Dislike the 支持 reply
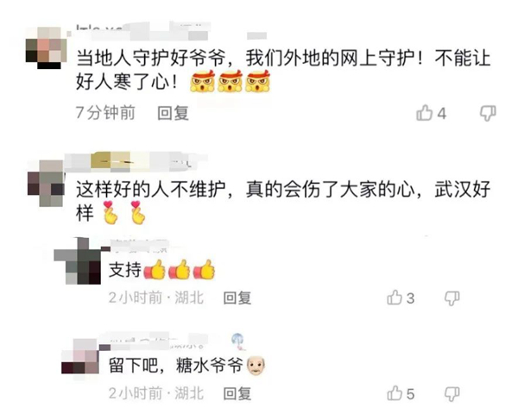Screen dimensions: 518x420 (x=452, y=298)
